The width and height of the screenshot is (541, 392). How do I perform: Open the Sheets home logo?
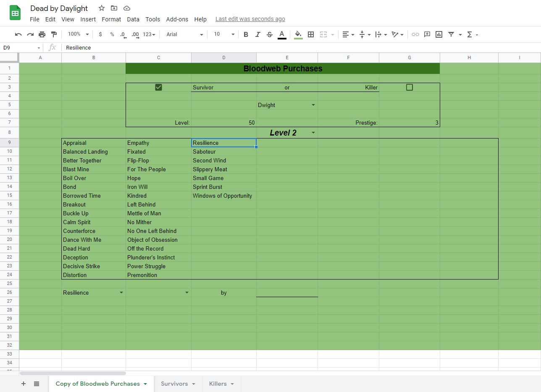click(x=15, y=13)
